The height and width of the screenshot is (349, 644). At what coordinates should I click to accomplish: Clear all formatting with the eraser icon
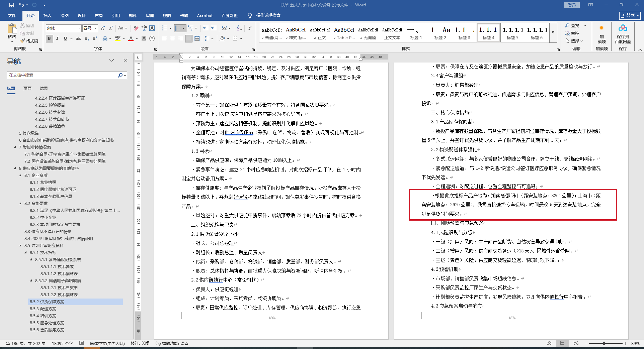(136, 28)
